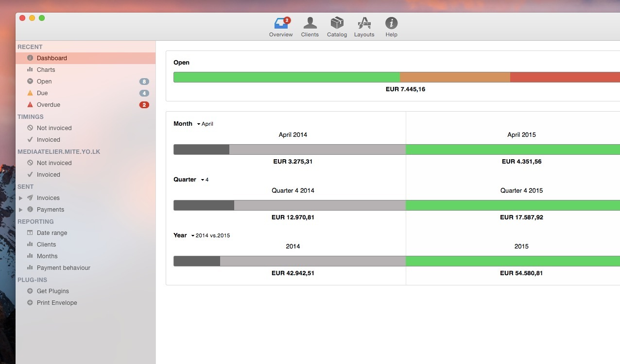Open the Overview tab with badge
This screenshot has height=364, width=620.
pyautogui.click(x=281, y=27)
